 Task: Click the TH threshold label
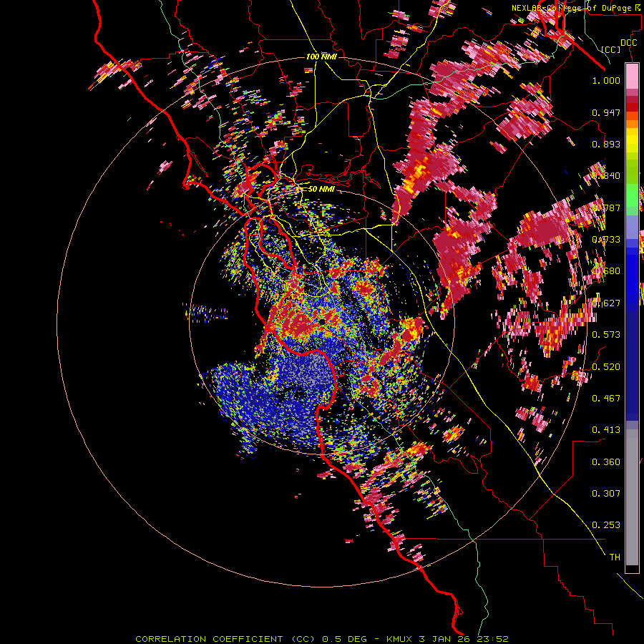coord(615,557)
